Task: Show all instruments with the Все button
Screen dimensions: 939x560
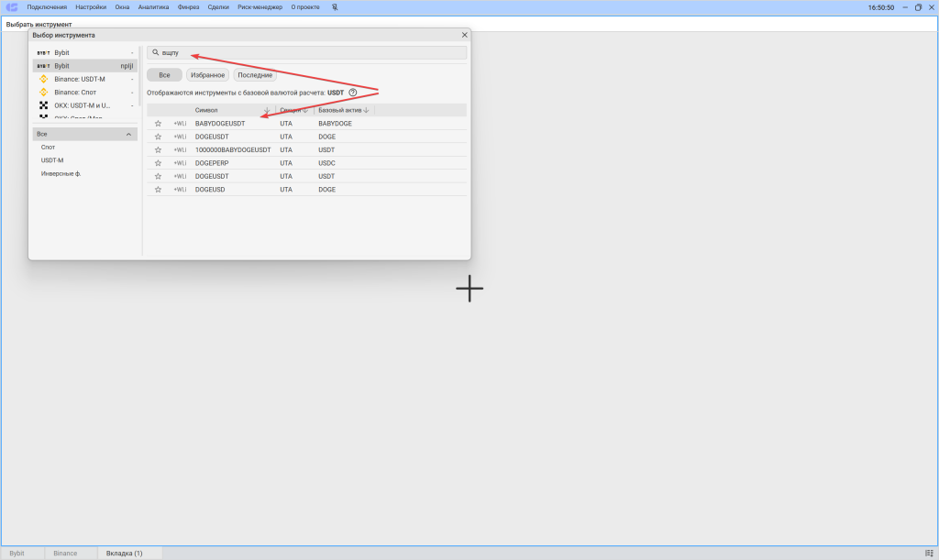Action: [164, 75]
